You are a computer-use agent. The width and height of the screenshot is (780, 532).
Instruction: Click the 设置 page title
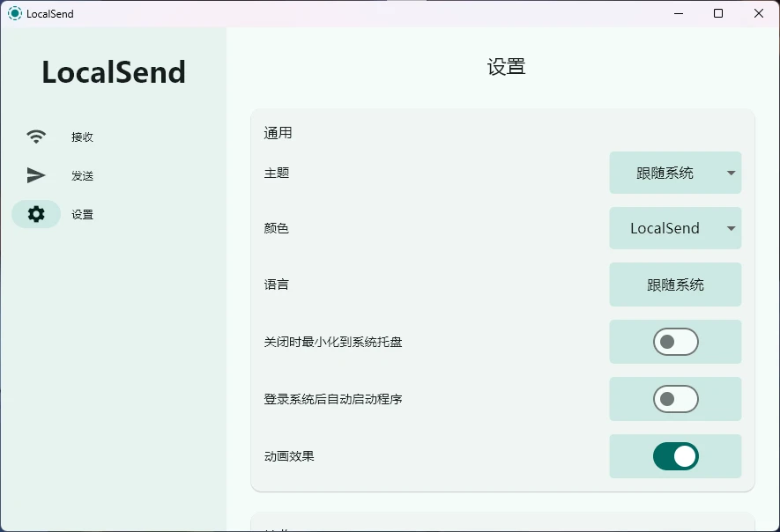[506, 67]
